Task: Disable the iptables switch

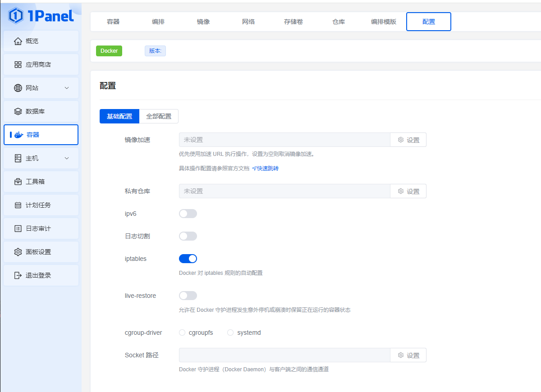Action: [188, 259]
